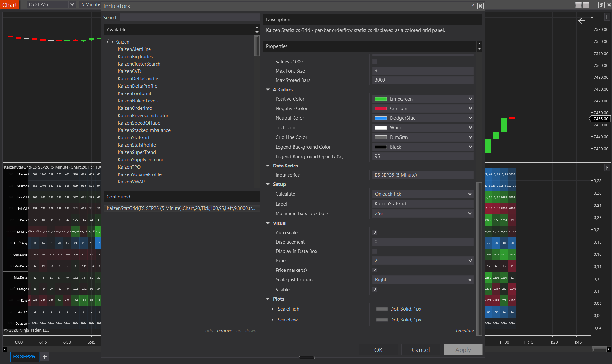Select KaizenBigTrades indicator

point(135,57)
